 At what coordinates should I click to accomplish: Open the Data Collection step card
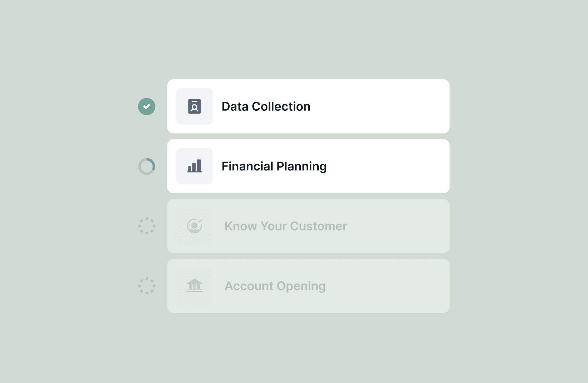click(308, 106)
